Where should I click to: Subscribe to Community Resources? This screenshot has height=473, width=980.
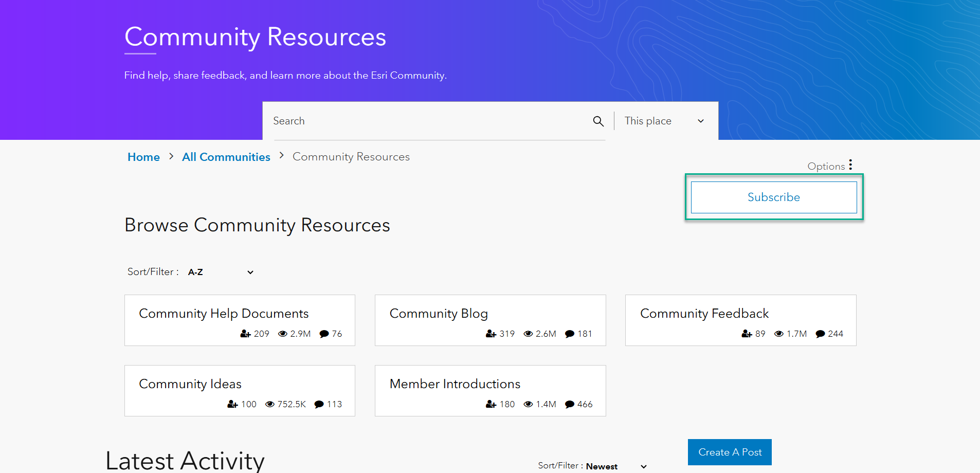coord(773,197)
